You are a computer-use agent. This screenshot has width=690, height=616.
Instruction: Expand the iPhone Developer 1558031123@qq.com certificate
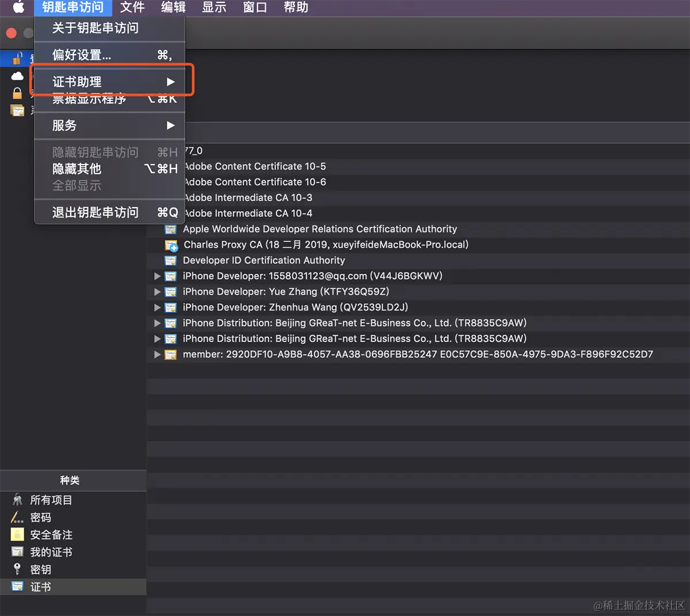coord(157,276)
